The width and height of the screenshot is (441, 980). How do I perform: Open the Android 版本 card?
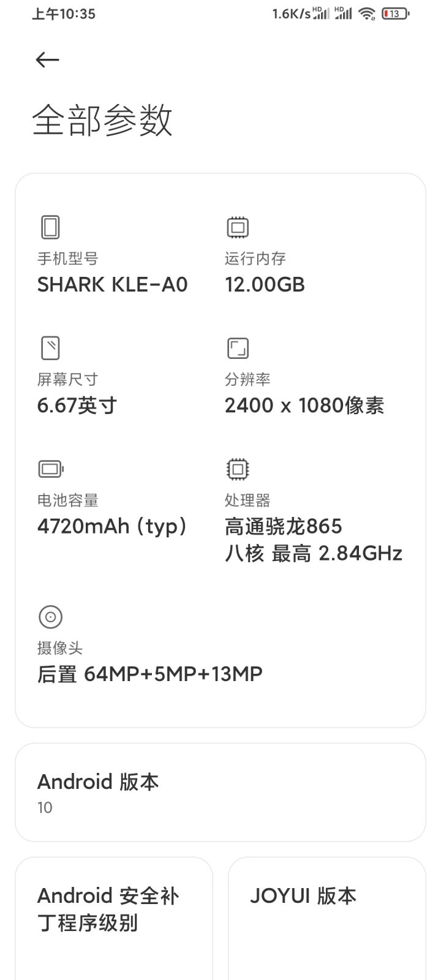pyautogui.click(x=221, y=793)
